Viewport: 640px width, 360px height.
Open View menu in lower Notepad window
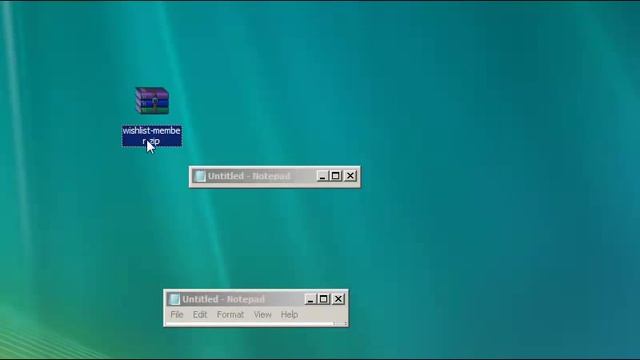point(262,315)
